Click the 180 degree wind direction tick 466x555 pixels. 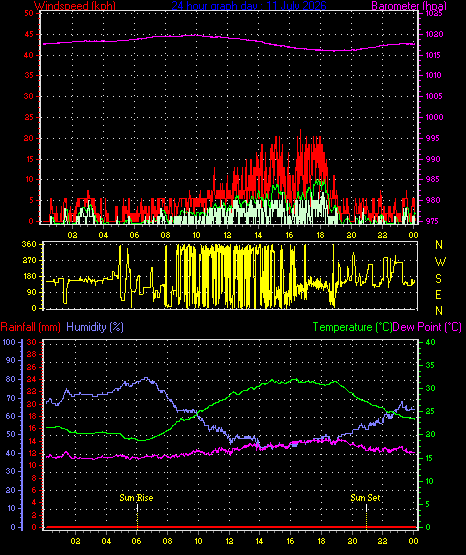point(29,276)
